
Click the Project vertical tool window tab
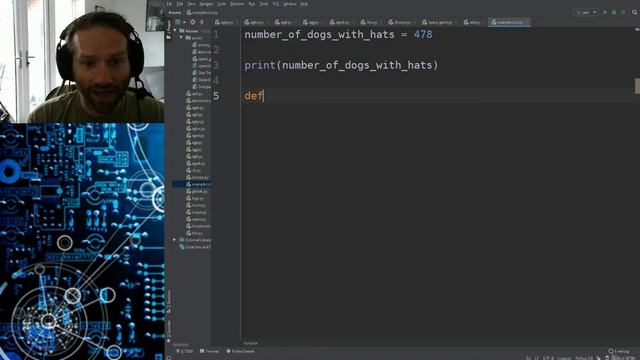tap(169, 31)
